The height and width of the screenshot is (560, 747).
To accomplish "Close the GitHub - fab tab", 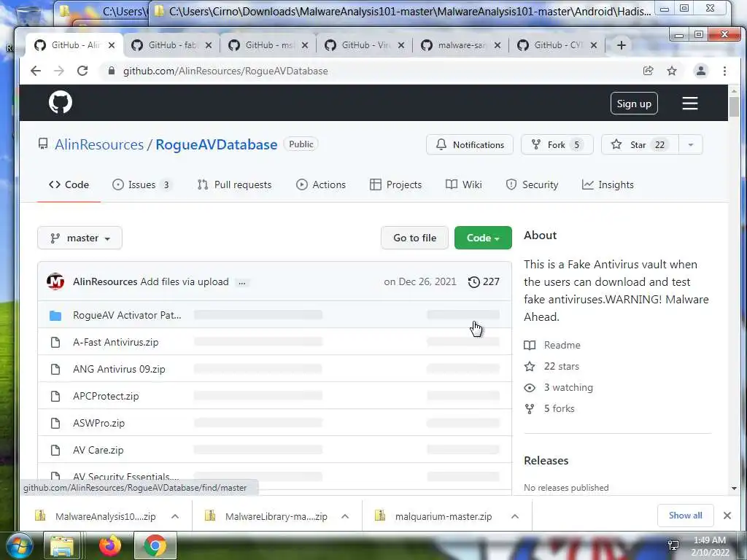I will (x=208, y=45).
